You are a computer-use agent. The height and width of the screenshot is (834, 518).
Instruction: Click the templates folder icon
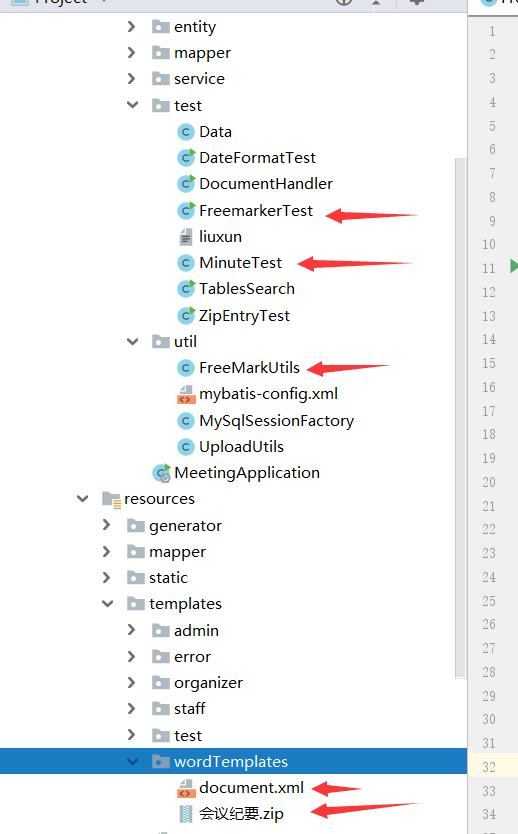click(x=136, y=604)
